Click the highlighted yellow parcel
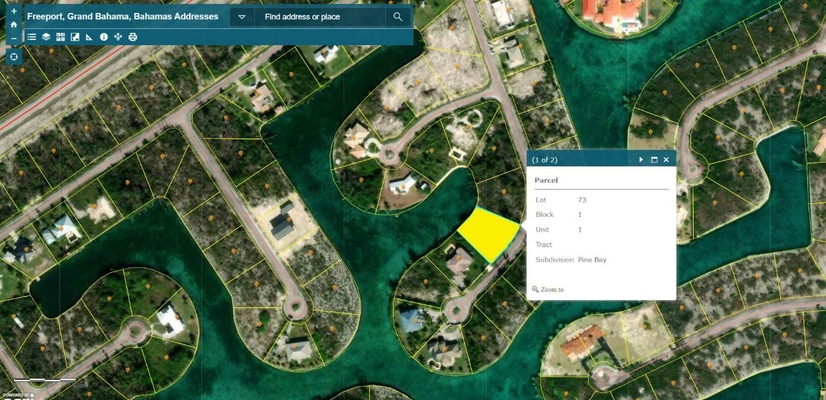This screenshot has height=400, width=826. (x=488, y=236)
